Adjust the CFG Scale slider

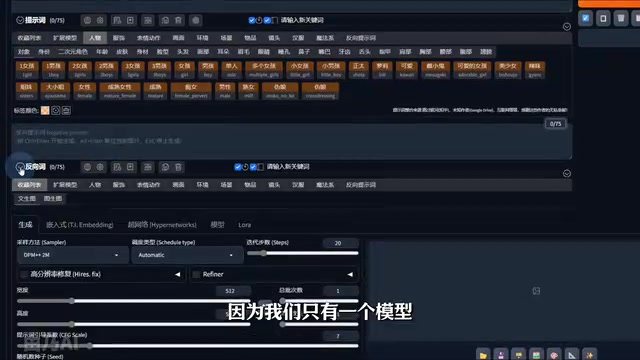(188, 346)
